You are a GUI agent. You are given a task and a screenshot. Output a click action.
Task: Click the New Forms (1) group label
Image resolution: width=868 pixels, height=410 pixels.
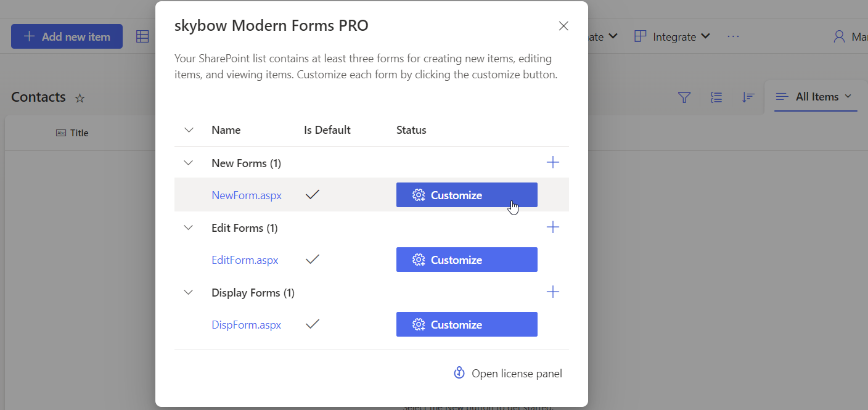point(246,163)
